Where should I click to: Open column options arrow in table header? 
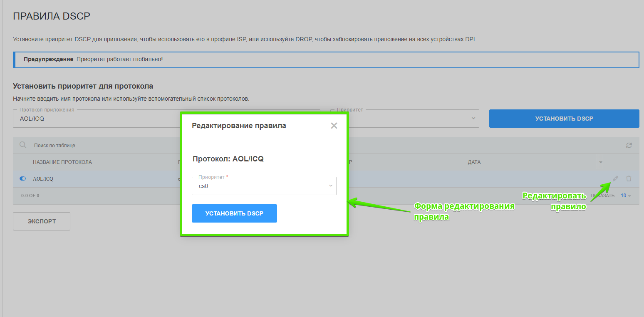(600, 162)
